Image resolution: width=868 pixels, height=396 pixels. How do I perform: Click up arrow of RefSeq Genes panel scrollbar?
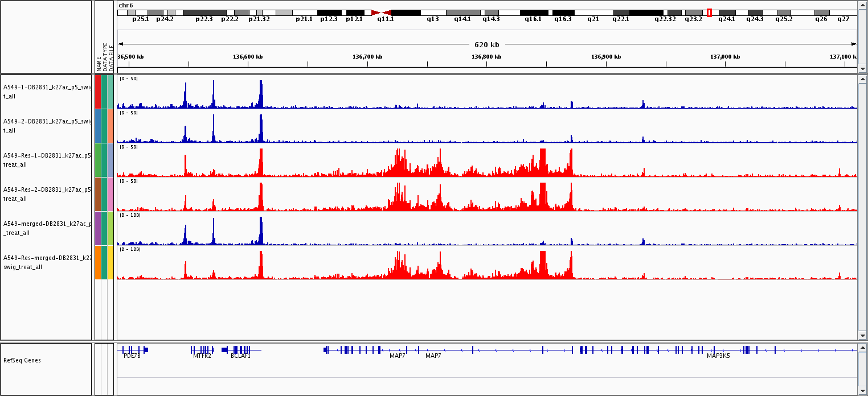click(862, 348)
